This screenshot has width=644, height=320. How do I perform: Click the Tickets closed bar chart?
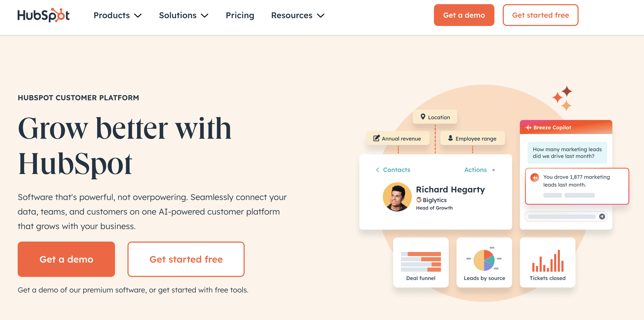point(548,261)
